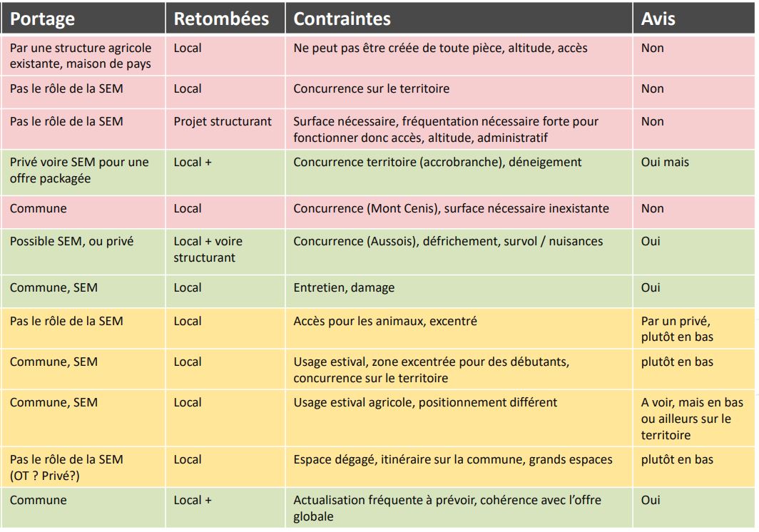Select 'Par un privé, plutôt en bas' cell

(693, 329)
